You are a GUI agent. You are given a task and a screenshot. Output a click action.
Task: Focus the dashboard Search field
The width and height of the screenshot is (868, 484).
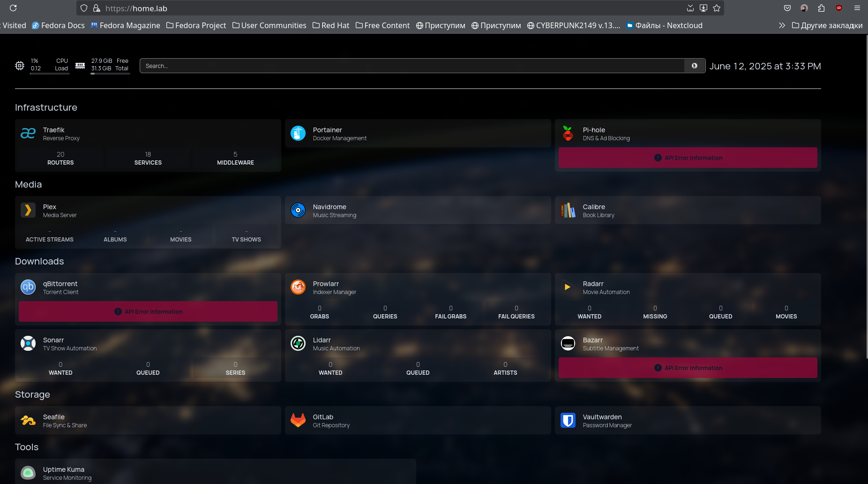pyautogui.click(x=412, y=66)
